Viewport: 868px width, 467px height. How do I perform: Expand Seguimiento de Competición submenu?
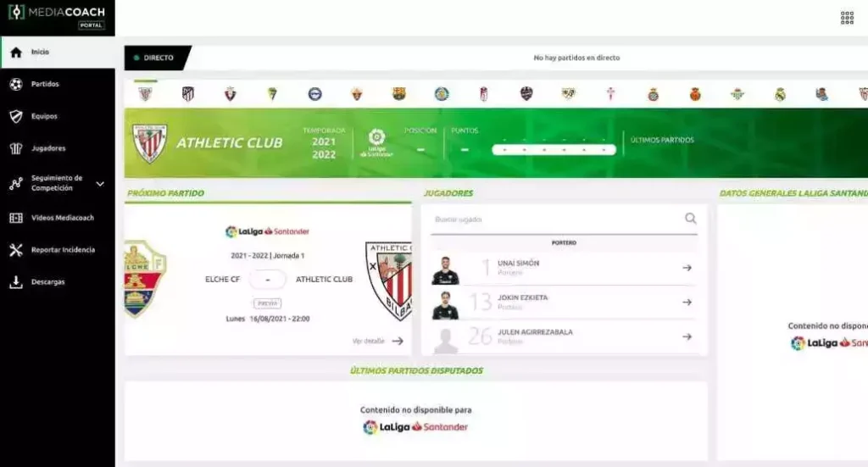pyautogui.click(x=100, y=184)
